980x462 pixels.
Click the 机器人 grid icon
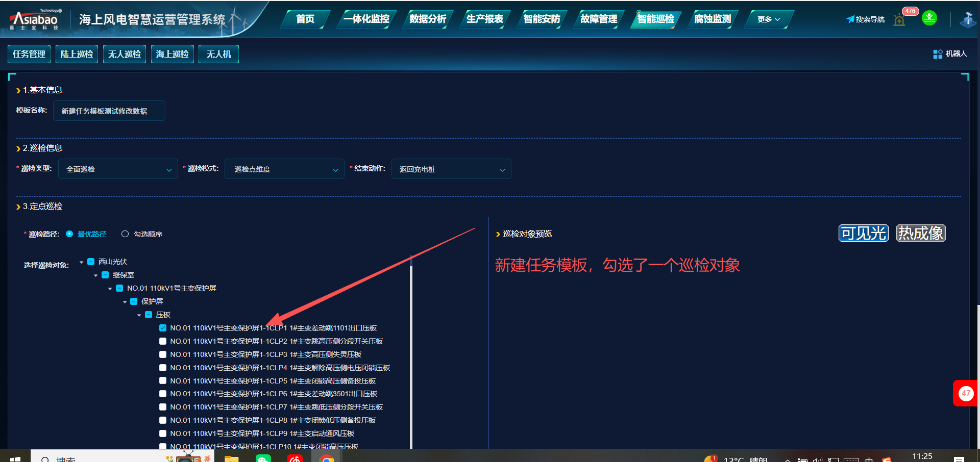938,54
